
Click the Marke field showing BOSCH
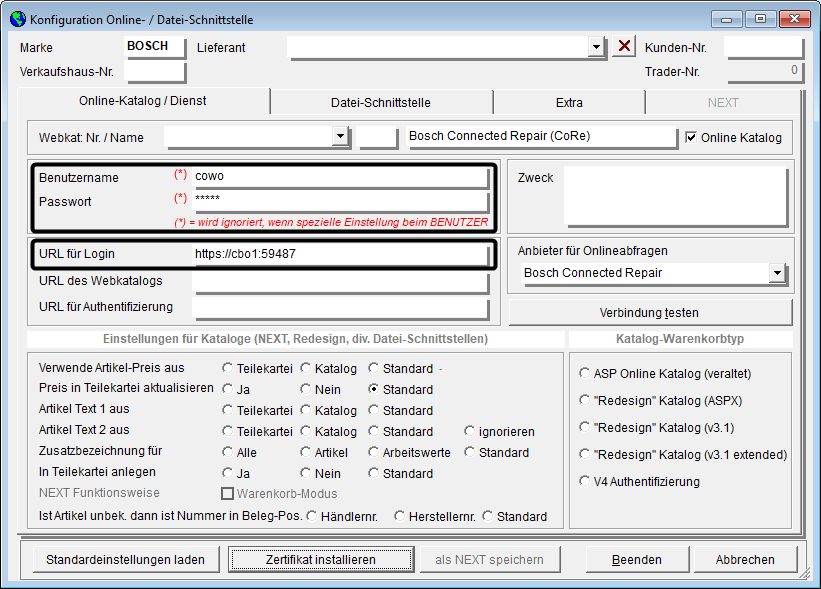point(155,47)
